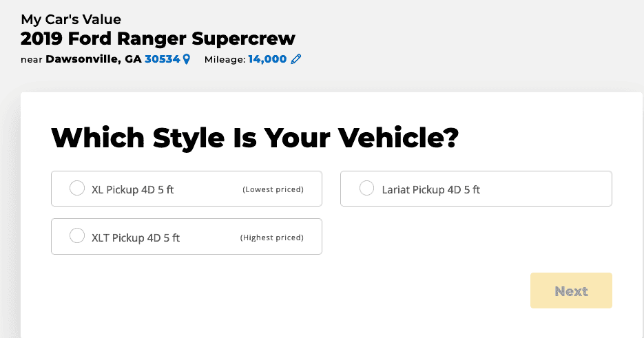This screenshot has width=644, height=338.
Task: Click the '2019 Ford Ranger Supercrew' title
Action: [158, 39]
